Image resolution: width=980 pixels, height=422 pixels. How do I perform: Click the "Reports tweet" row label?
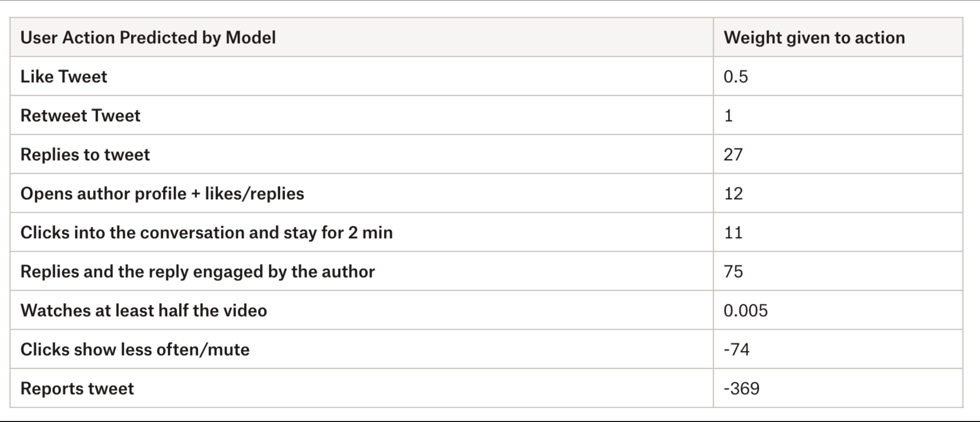77,389
